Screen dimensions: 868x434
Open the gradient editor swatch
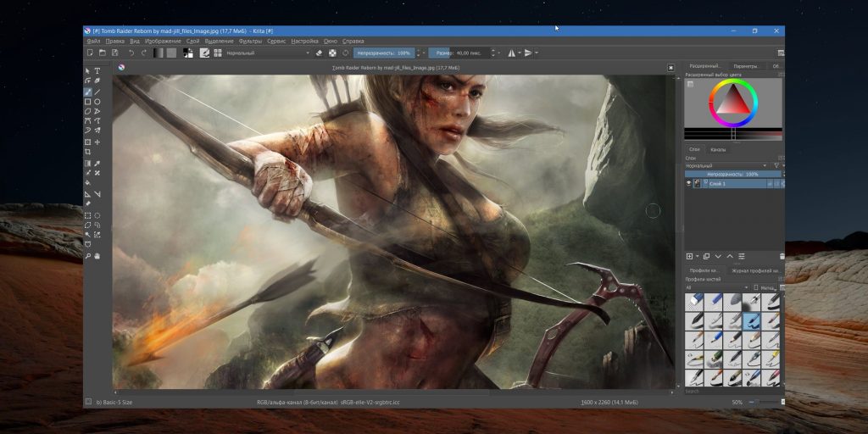click(x=159, y=53)
